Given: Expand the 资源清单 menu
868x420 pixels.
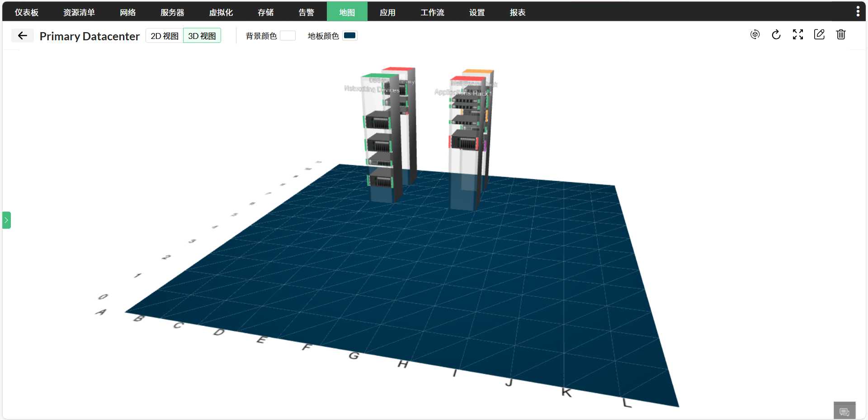Looking at the screenshot, I should 79,13.
